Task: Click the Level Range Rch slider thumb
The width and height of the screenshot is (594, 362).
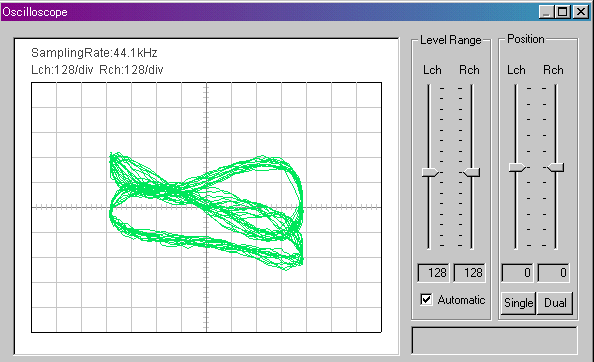Action: 472,173
